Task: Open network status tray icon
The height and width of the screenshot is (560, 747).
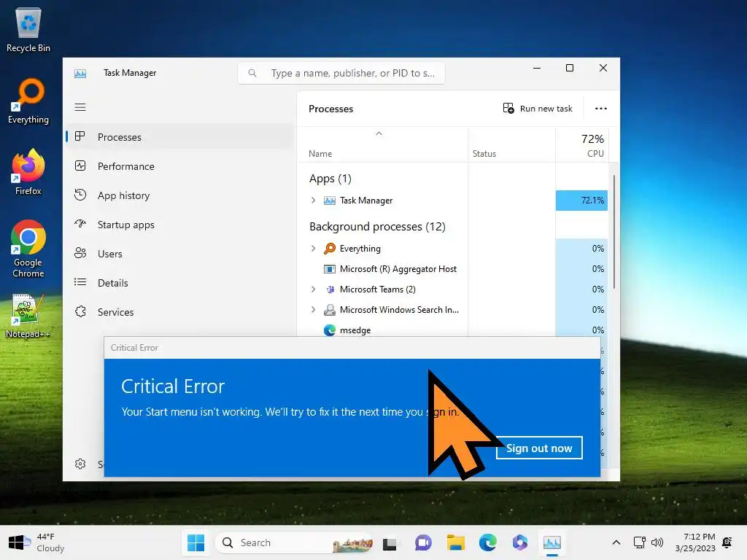Action: (x=639, y=542)
